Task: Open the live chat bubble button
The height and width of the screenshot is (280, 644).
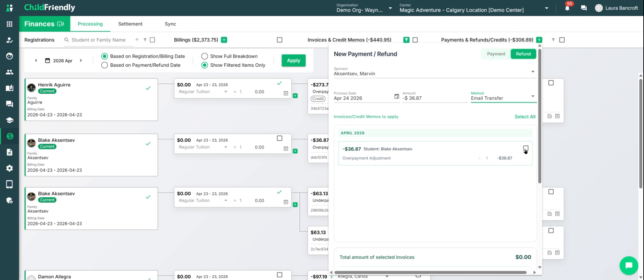Action: [629, 265]
